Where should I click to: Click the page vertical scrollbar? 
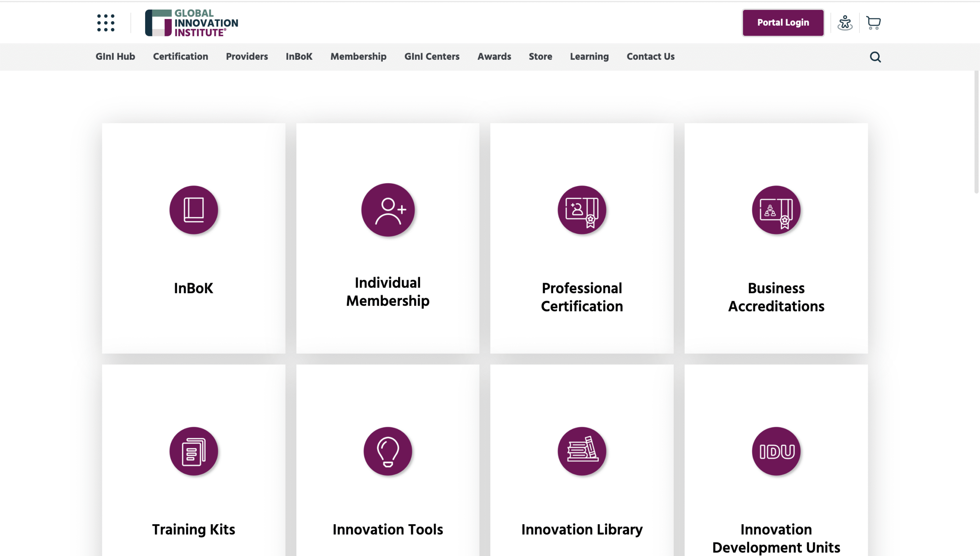tap(977, 132)
